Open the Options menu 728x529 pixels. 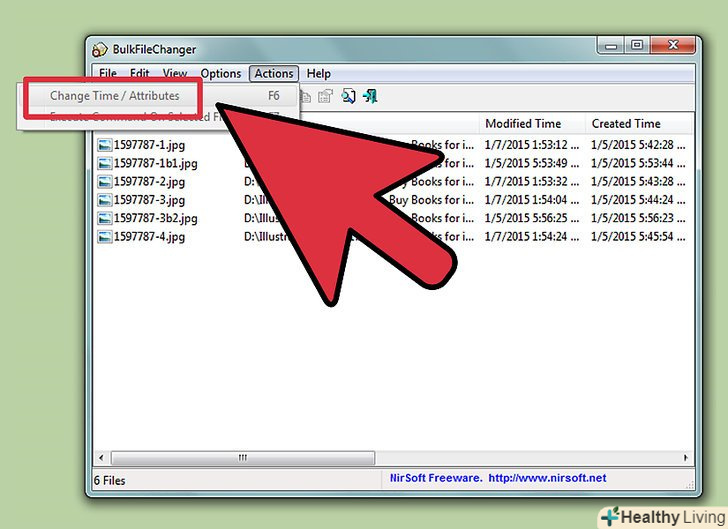[221, 73]
